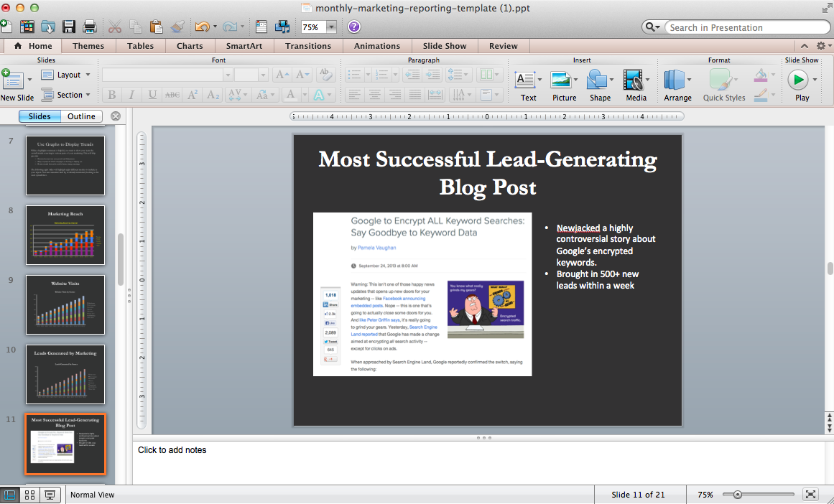The width and height of the screenshot is (834, 504).
Task: Click the ribbon settings gear icon
Action: point(821,46)
